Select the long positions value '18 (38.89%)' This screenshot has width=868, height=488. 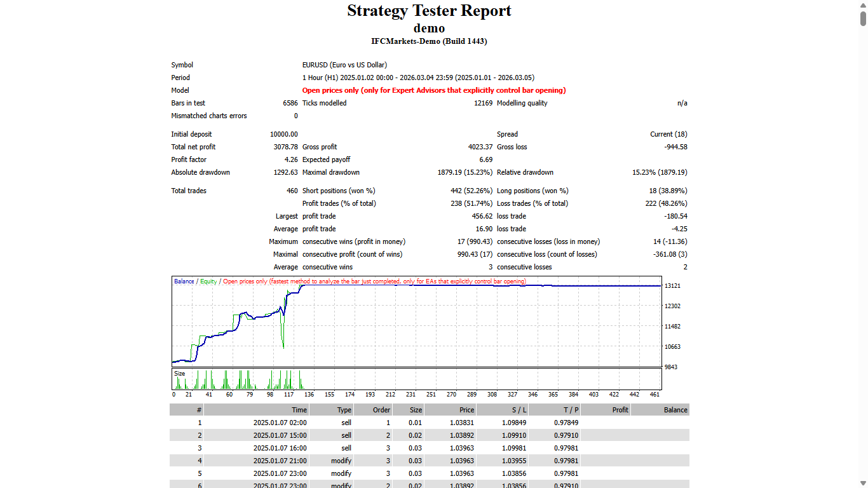(x=668, y=191)
